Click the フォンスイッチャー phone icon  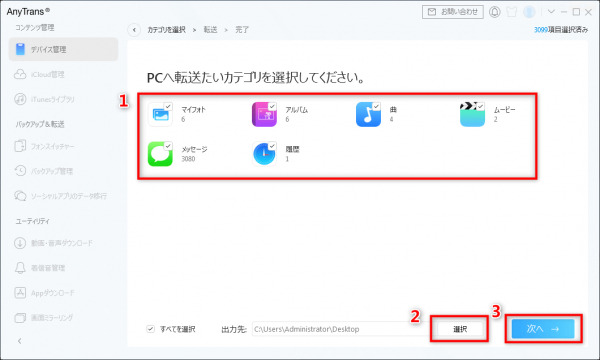20,146
